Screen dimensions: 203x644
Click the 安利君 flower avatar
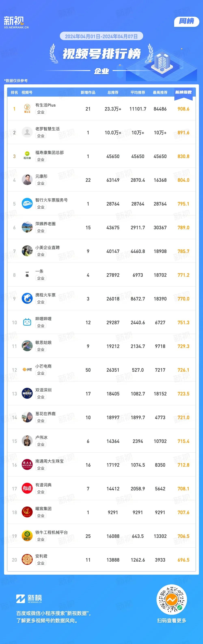pos(27,560)
